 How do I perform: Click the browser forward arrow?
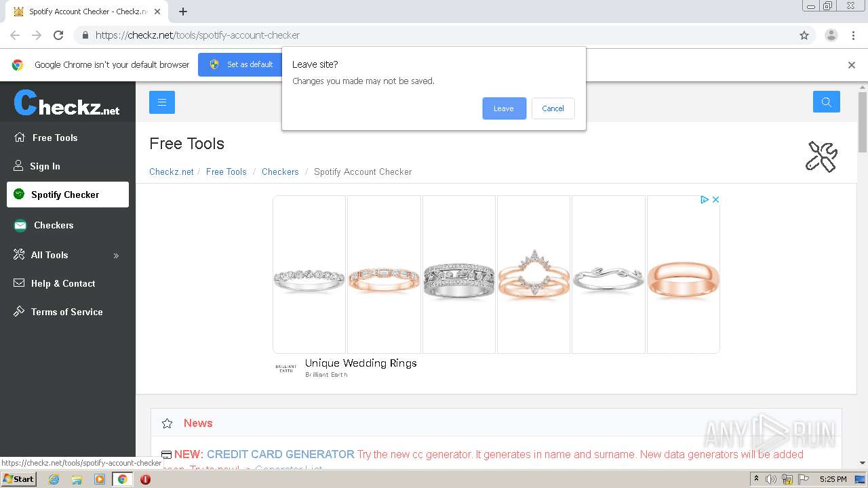[x=37, y=35]
